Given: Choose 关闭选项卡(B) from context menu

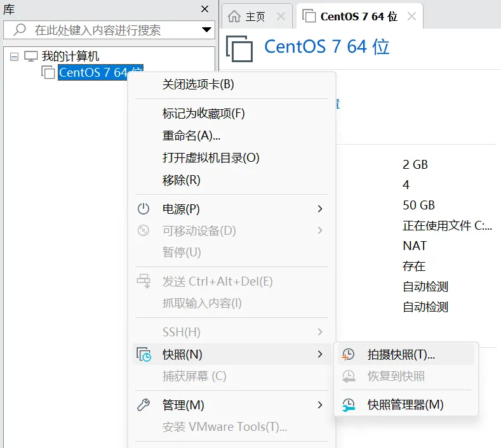Looking at the screenshot, I should tap(232, 84).
